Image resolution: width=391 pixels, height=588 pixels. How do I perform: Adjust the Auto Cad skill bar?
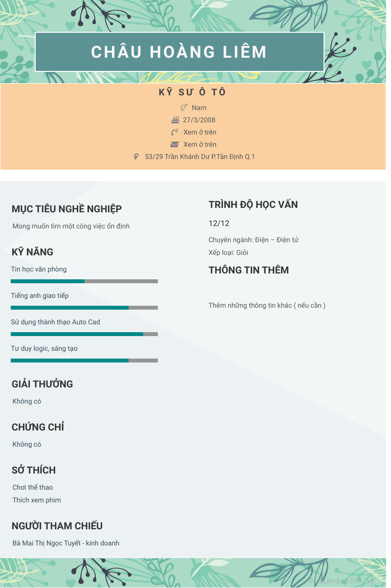pyautogui.click(x=84, y=334)
